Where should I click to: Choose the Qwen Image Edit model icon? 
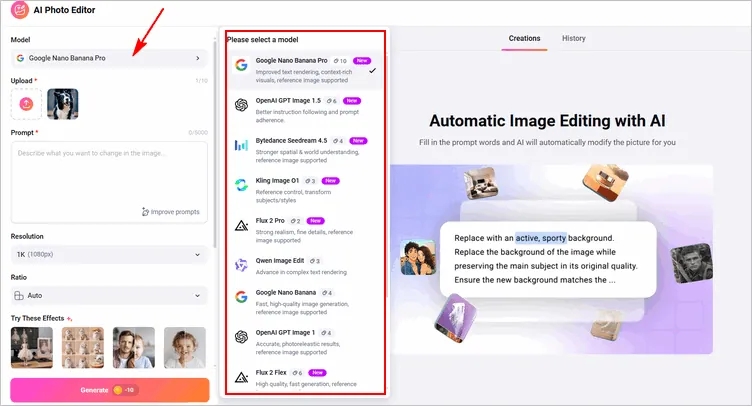pos(241,264)
